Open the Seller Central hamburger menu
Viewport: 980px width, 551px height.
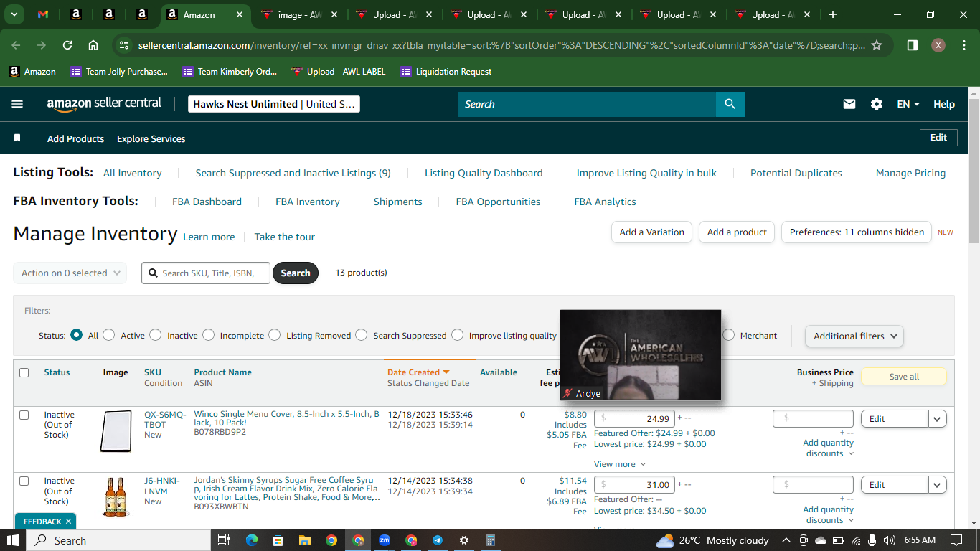pos(17,104)
